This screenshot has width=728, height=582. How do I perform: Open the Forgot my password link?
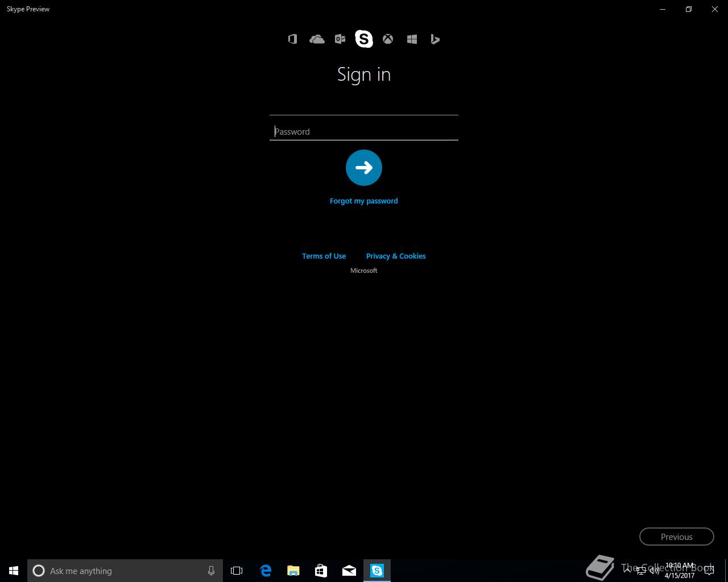[364, 201]
